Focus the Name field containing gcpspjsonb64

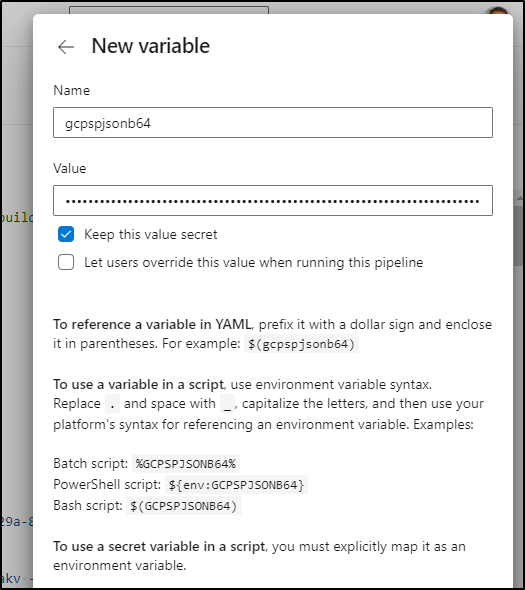273,123
